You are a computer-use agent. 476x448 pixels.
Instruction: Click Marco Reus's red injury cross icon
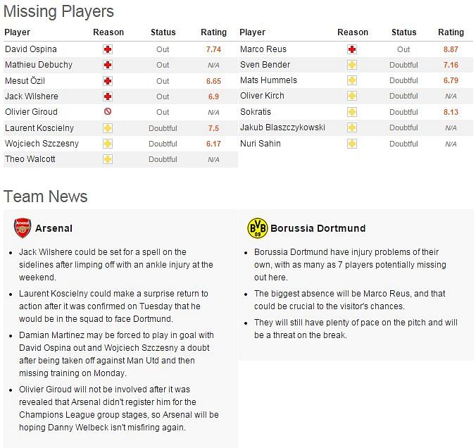[352, 49]
